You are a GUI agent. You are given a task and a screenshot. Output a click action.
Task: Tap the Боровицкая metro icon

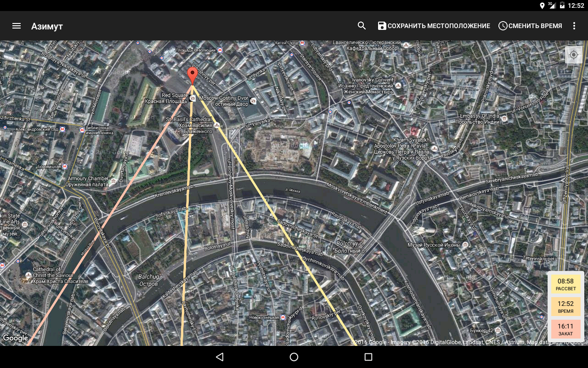tap(64, 167)
